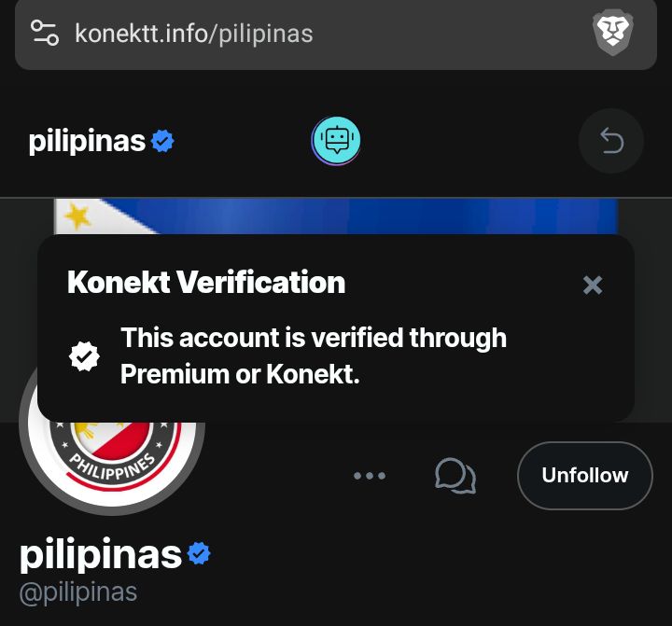The image size is (672, 626).
Task: Open messages with the chat bubbles icon
Action: (455, 476)
